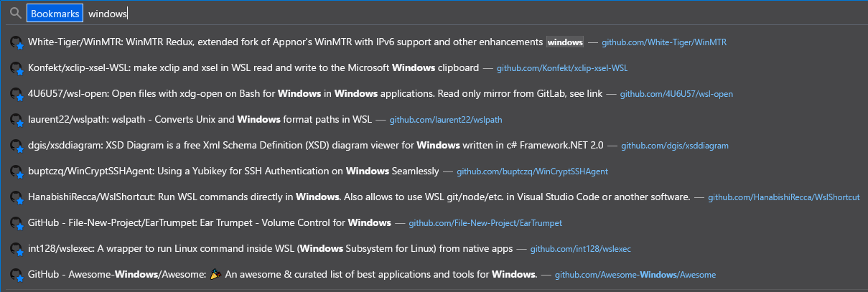This screenshot has width=868, height=292.
Task: Open the White-Tiger/WinMTR bookmark suggestion
Action: tap(434, 42)
